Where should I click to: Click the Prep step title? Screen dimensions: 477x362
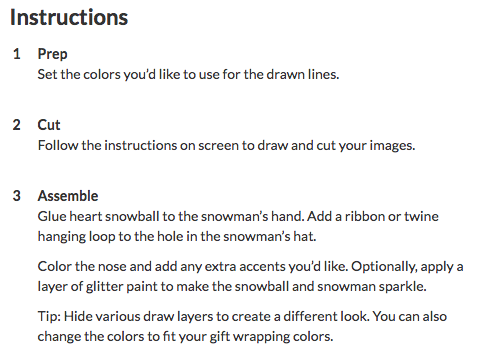(52, 54)
